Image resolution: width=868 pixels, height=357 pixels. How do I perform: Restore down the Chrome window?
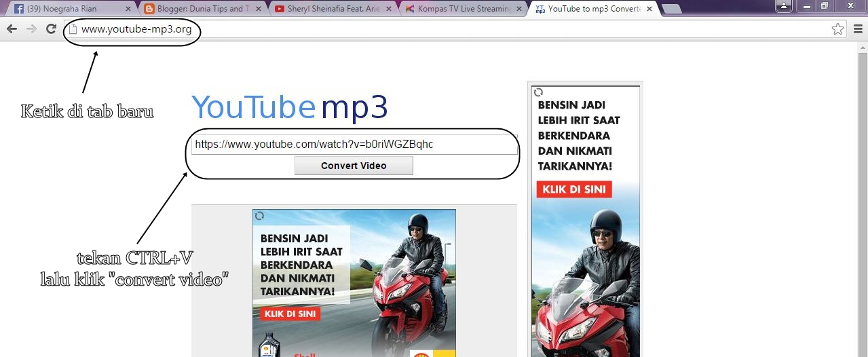pyautogui.click(x=824, y=5)
